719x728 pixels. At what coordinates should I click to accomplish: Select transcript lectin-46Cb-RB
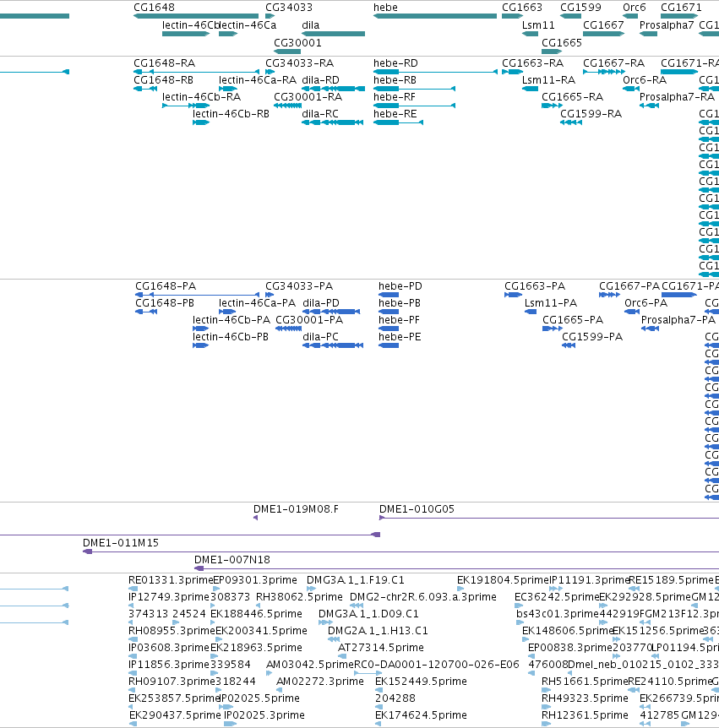[231, 114]
